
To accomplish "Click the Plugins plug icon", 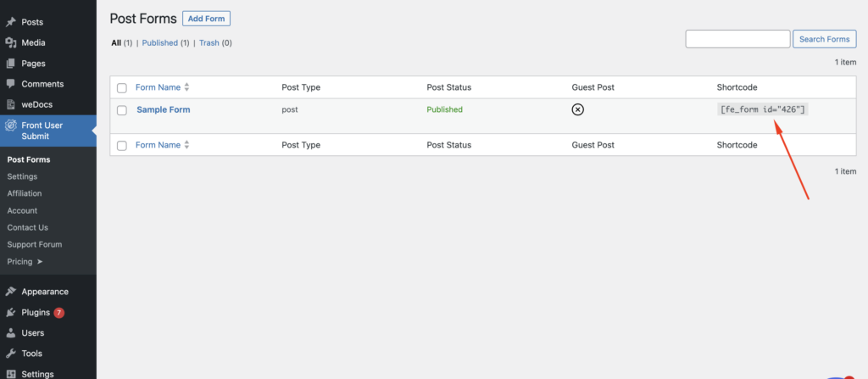I will coord(10,312).
